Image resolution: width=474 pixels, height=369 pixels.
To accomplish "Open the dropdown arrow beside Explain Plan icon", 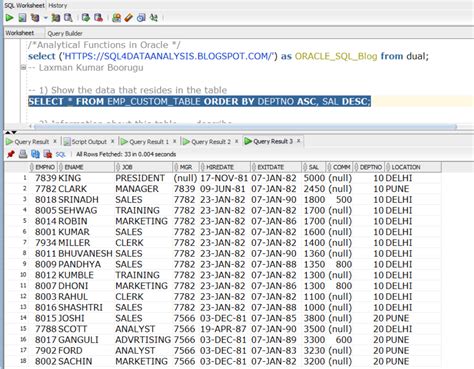I will pos(45,18).
